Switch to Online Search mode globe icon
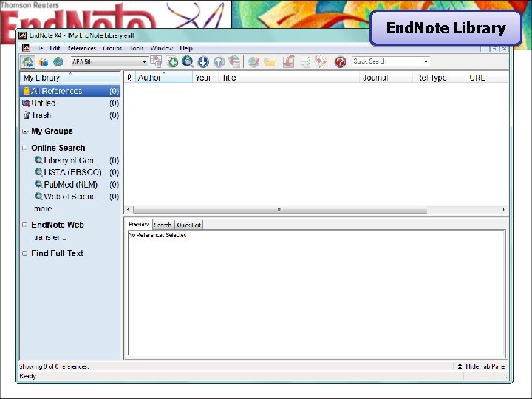Image resolution: width=532 pixels, height=399 pixels. coord(58,62)
